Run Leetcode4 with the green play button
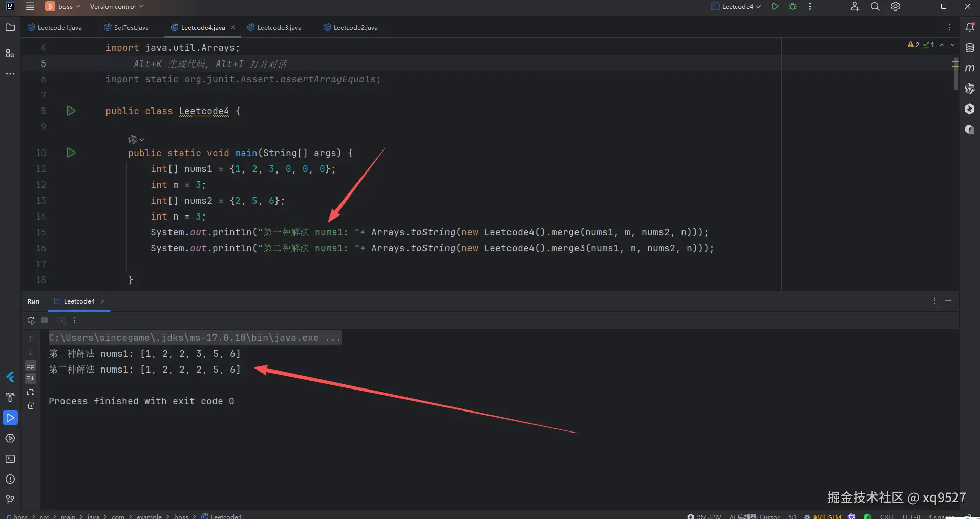 point(775,7)
